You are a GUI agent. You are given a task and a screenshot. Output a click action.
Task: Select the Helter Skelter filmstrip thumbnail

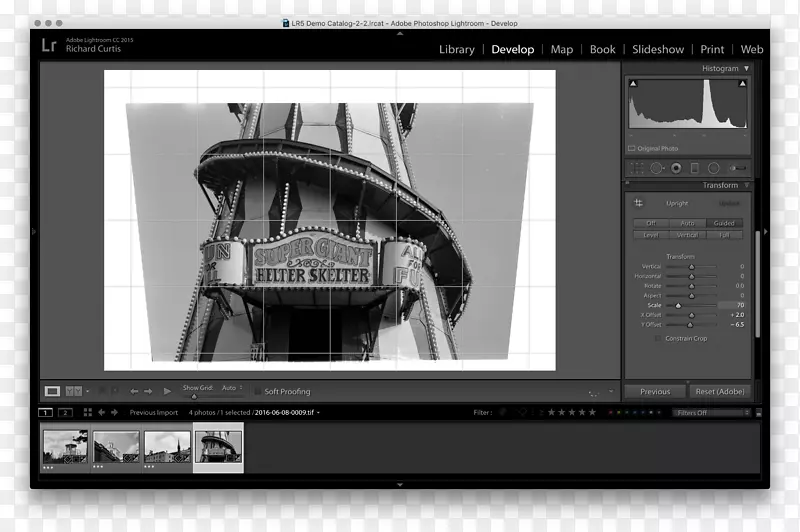pos(218,447)
